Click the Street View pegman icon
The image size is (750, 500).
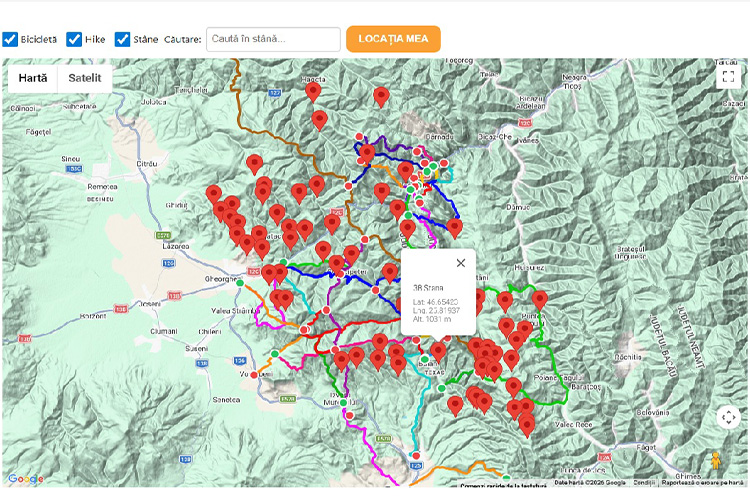coord(715,461)
